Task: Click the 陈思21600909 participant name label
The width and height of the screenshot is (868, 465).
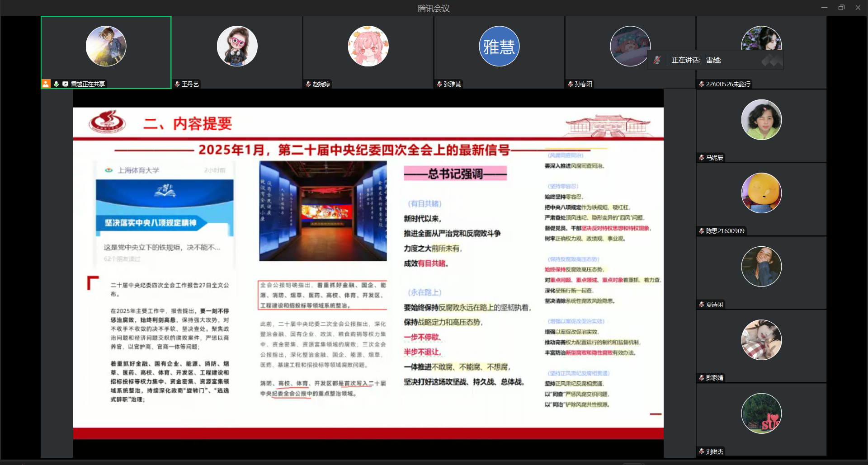Action: click(725, 231)
